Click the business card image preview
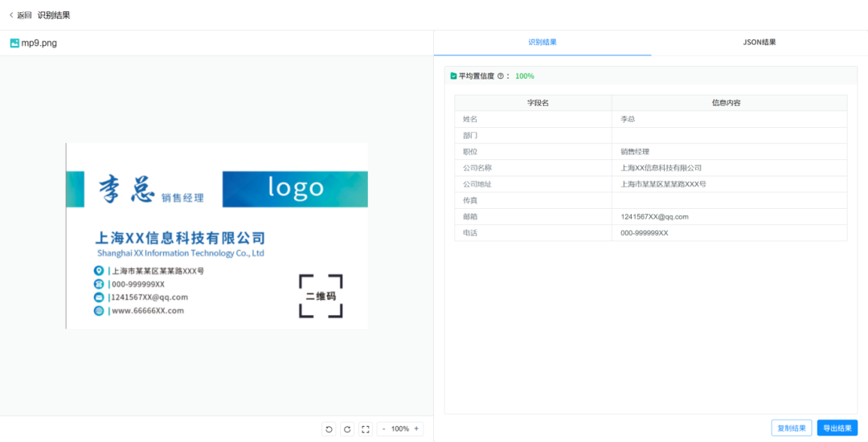 pos(217,235)
